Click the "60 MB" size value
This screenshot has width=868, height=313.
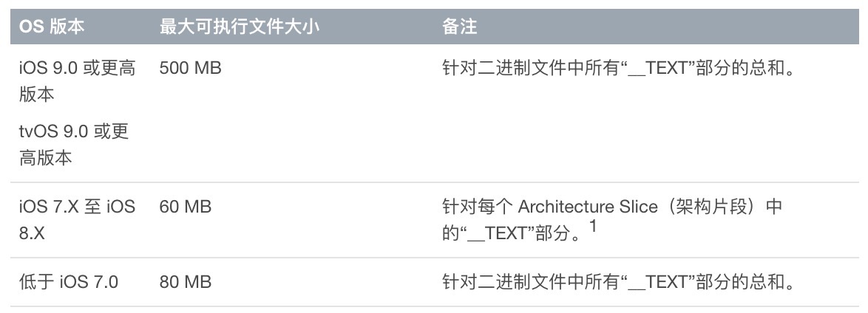pyautogui.click(x=186, y=207)
